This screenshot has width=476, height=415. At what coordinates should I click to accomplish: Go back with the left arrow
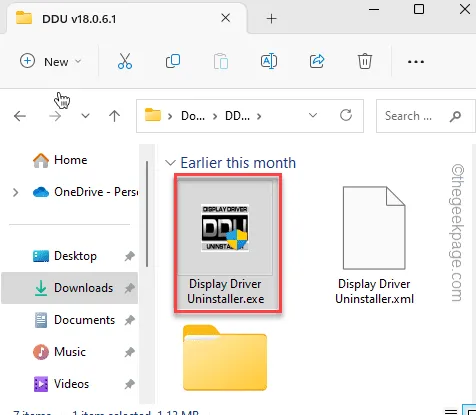click(20, 116)
